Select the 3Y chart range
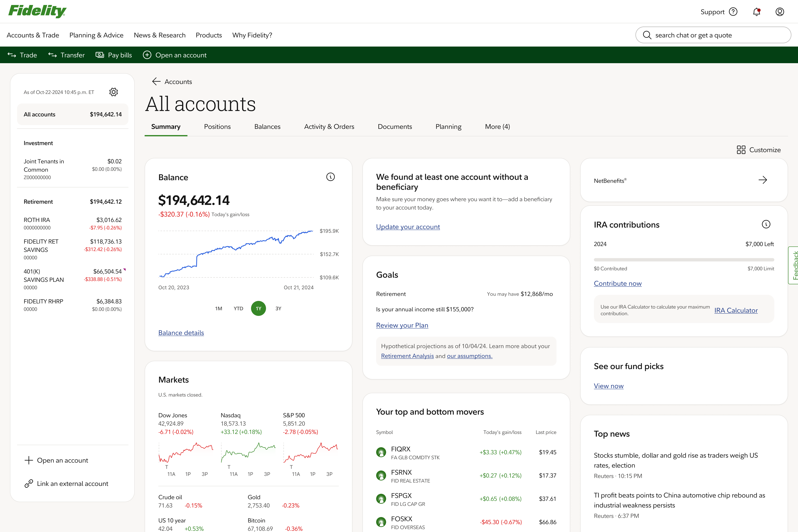Screen dimensions: 798x532 click(x=278, y=308)
